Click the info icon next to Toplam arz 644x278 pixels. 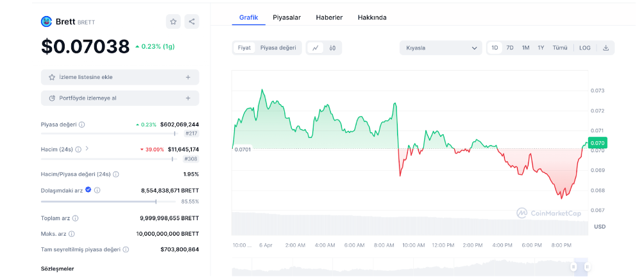pyautogui.click(x=75, y=218)
